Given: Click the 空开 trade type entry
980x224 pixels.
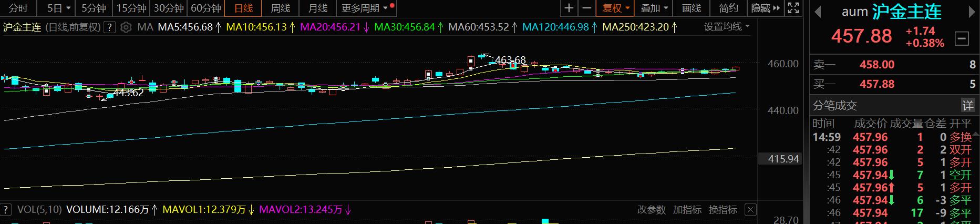Looking at the screenshot, I should 961,175.
